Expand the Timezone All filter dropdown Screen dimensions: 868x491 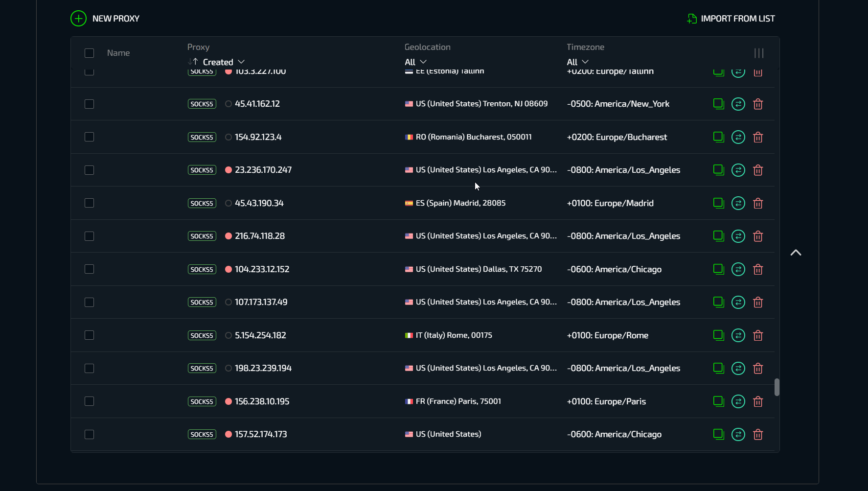pyautogui.click(x=577, y=62)
